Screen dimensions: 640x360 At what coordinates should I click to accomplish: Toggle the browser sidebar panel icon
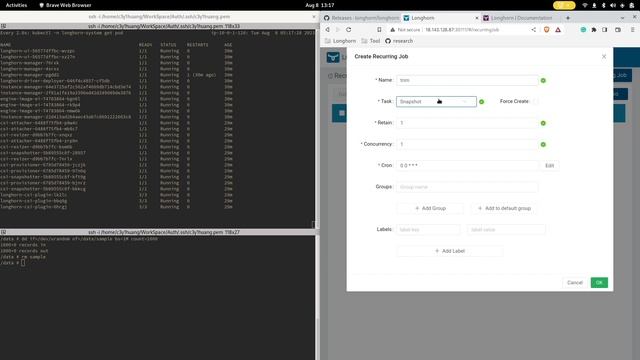pos(605,30)
